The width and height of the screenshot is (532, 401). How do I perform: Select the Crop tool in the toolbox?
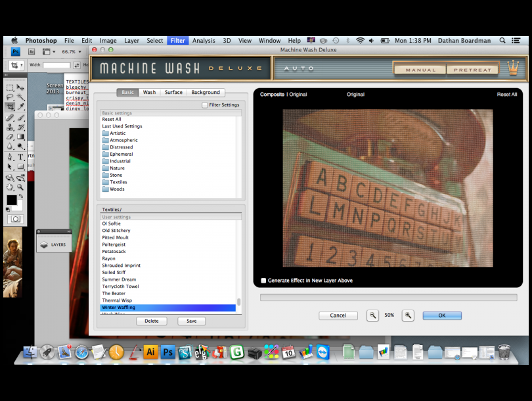pyautogui.click(x=10, y=107)
